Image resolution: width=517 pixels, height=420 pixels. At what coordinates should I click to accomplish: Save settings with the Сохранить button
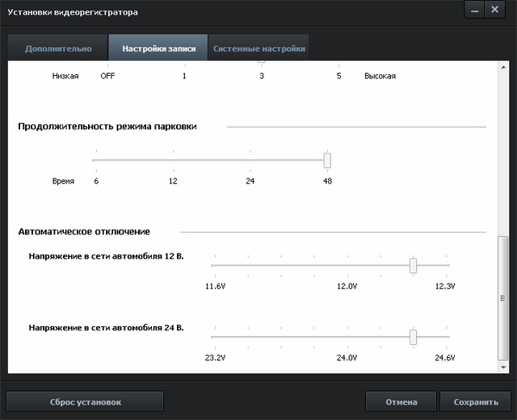[475, 401]
